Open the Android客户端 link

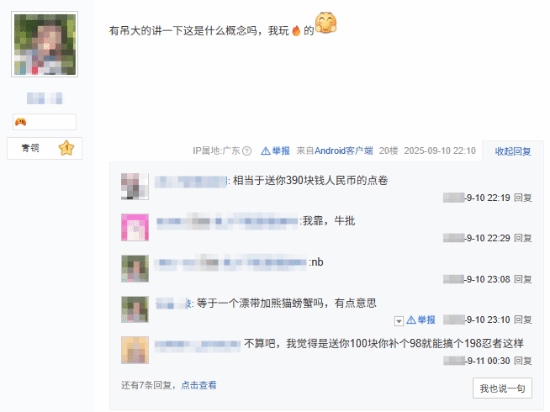pyautogui.click(x=344, y=151)
